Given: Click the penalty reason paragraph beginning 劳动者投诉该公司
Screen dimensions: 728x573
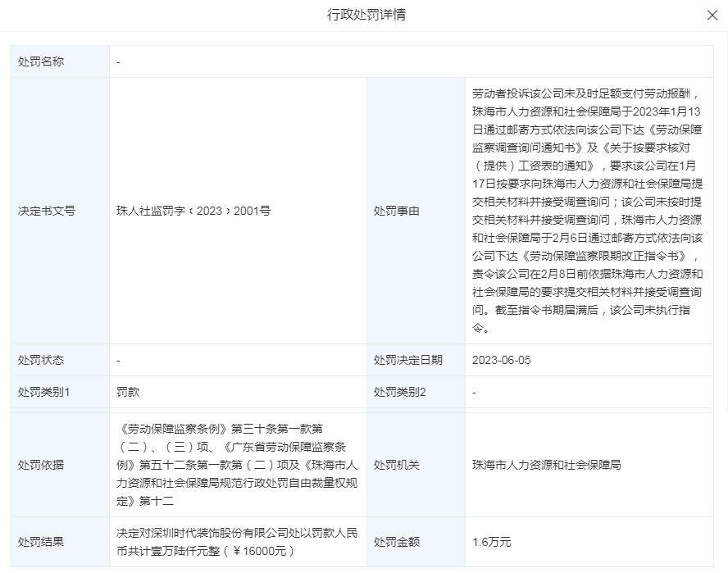Looking at the screenshot, I should click(x=587, y=211).
